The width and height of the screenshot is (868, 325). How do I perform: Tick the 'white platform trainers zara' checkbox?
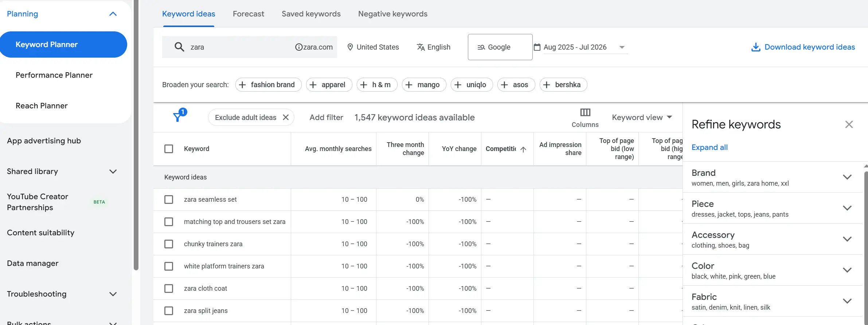pyautogui.click(x=169, y=266)
